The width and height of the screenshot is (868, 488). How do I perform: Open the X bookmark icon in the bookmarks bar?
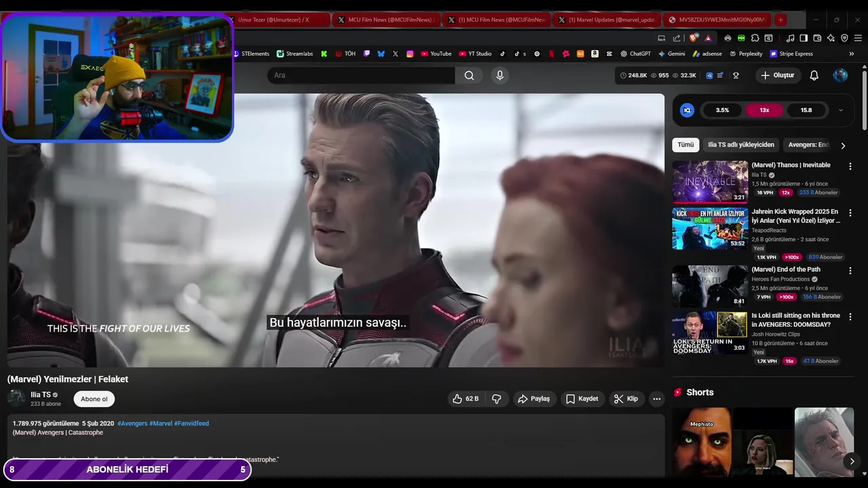[x=395, y=54]
